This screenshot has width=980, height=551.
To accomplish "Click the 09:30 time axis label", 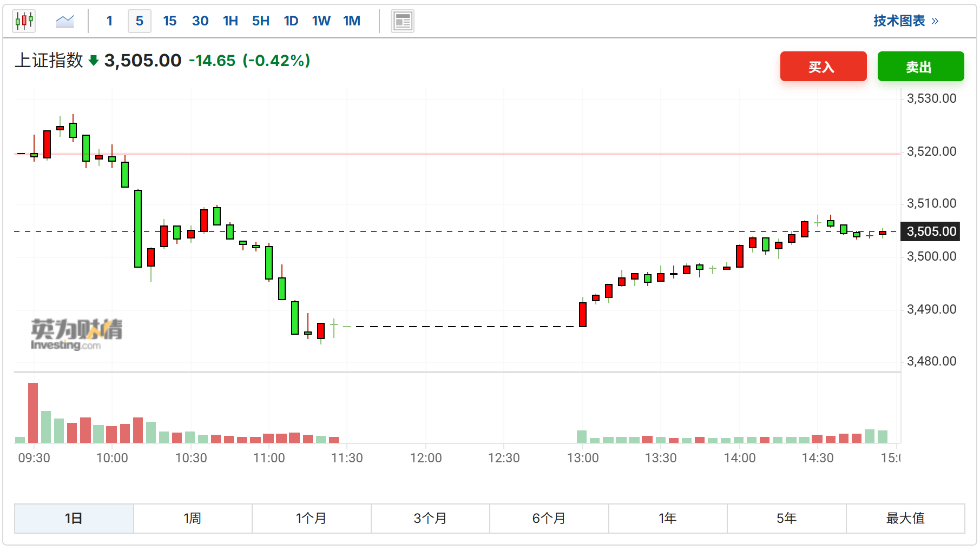I will click(34, 458).
